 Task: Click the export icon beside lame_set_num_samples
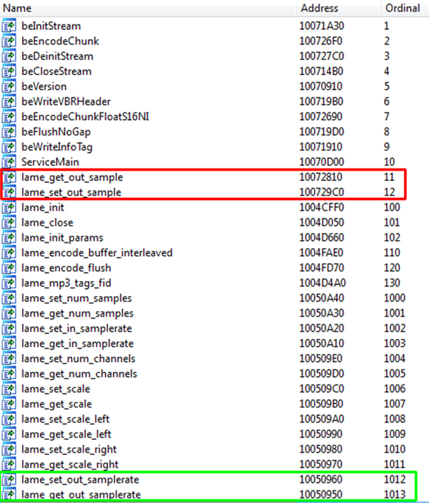tap(9, 298)
